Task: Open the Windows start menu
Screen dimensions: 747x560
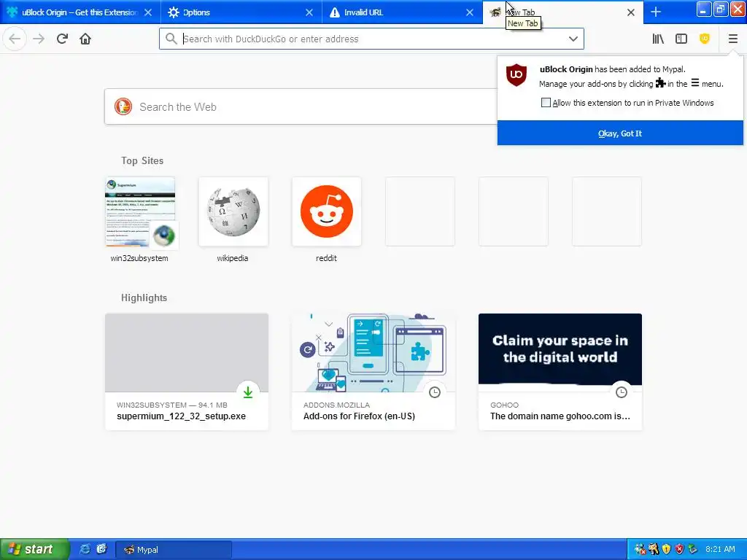Action: [x=34, y=549]
